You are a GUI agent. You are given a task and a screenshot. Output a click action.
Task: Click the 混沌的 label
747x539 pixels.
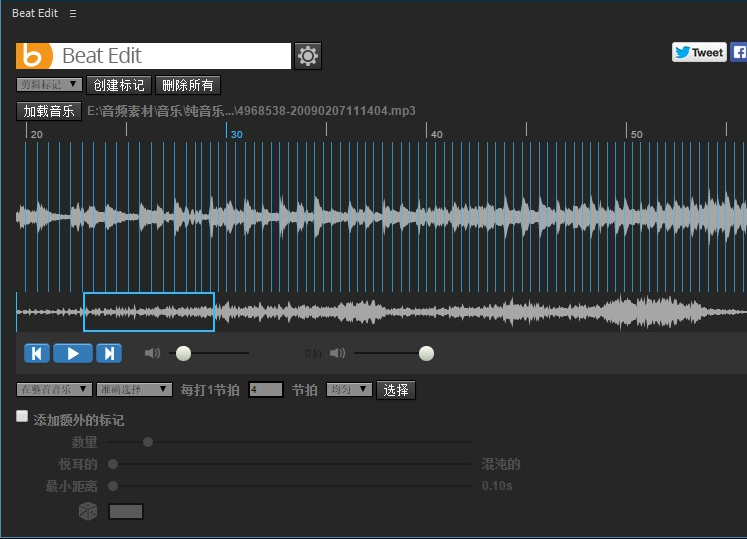(x=501, y=464)
